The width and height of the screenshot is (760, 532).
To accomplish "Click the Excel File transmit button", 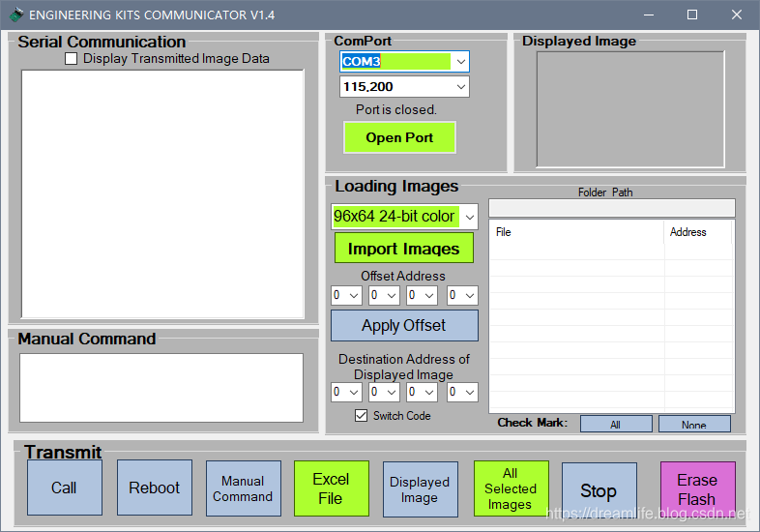I will [332, 488].
